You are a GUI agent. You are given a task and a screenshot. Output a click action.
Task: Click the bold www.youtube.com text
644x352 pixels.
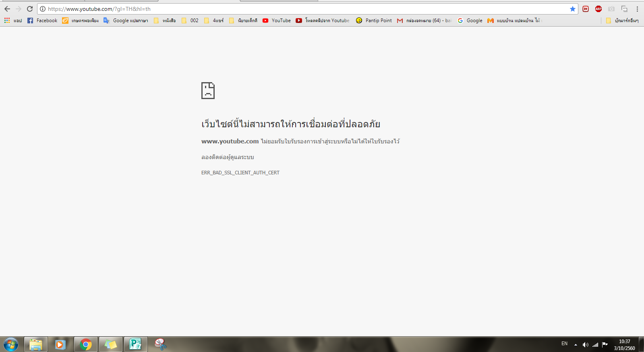(x=230, y=141)
